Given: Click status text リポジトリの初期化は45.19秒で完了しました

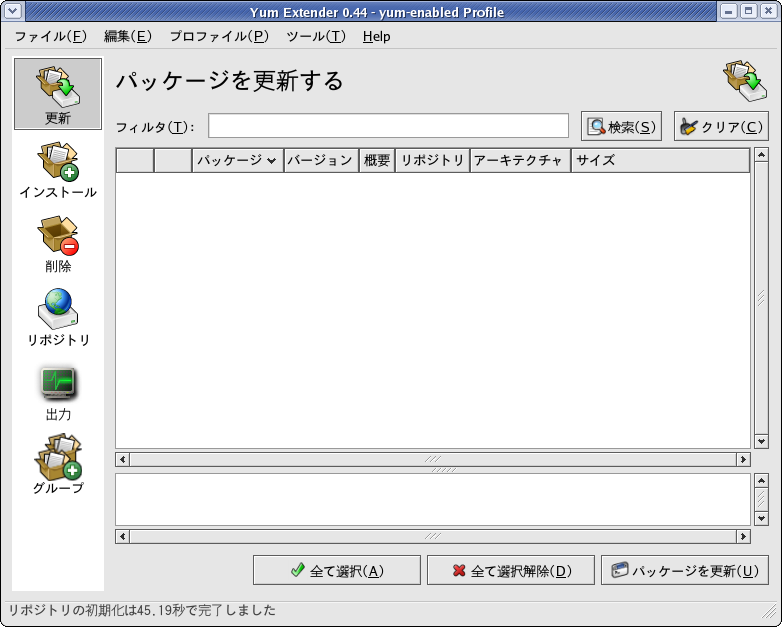Looking at the screenshot, I should point(142,610).
